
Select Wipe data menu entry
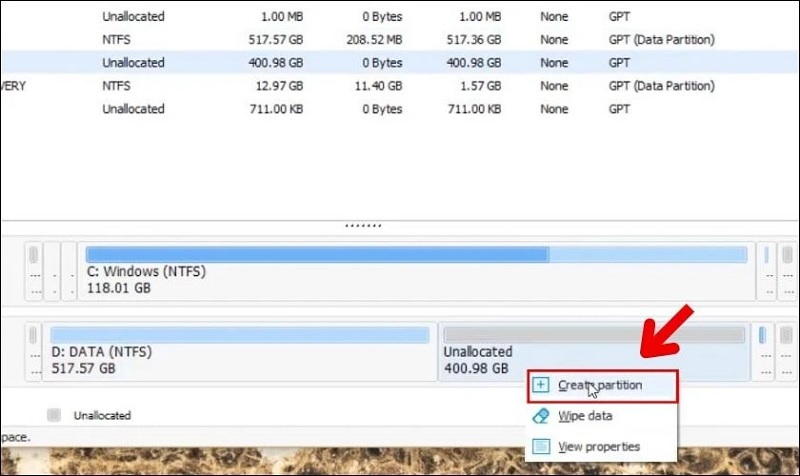coord(585,415)
